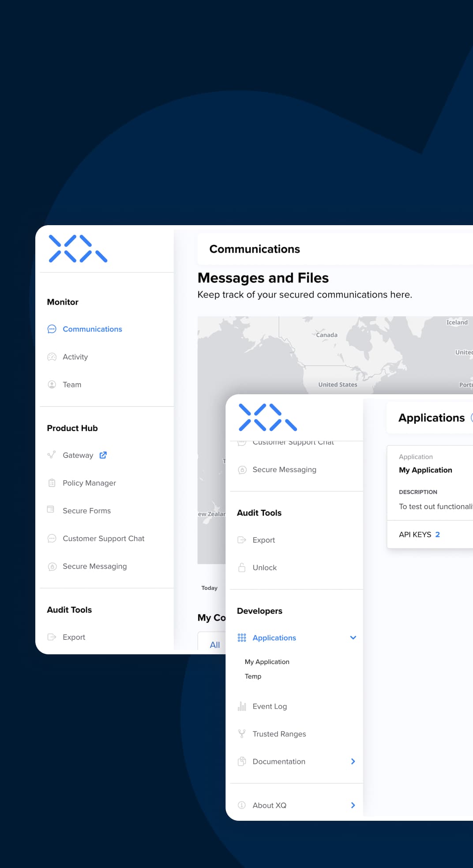Click Customer Support Chat icon in back window
This screenshot has width=473, height=868.
point(52,538)
